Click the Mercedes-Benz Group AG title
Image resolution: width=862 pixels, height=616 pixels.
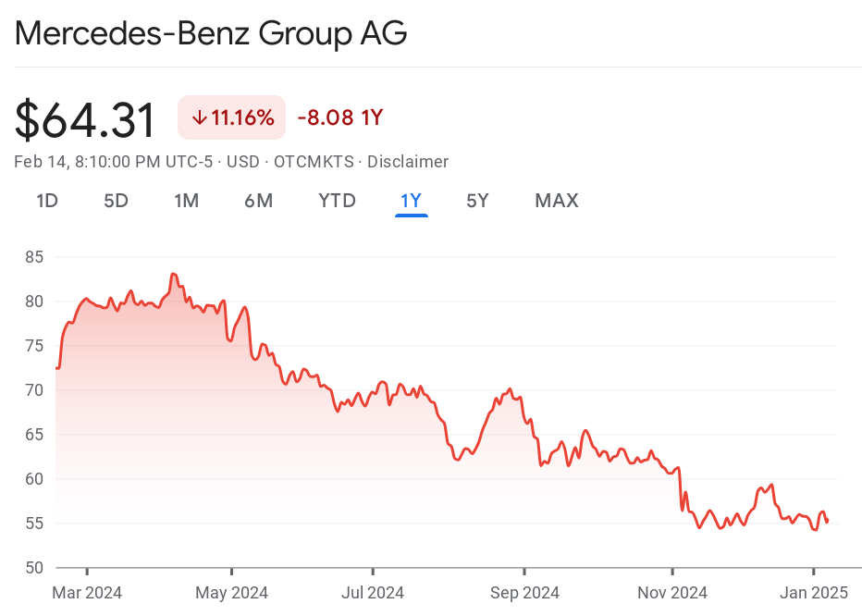(x=211, y=33)
